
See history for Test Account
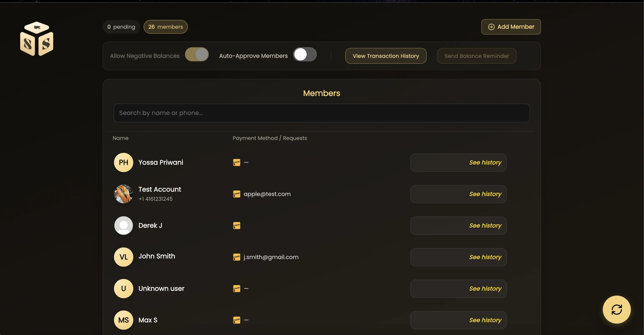(459, 194)
